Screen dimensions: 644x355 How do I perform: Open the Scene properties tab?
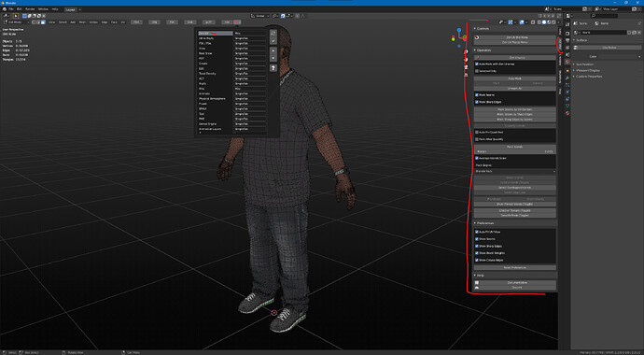point(567,54)
